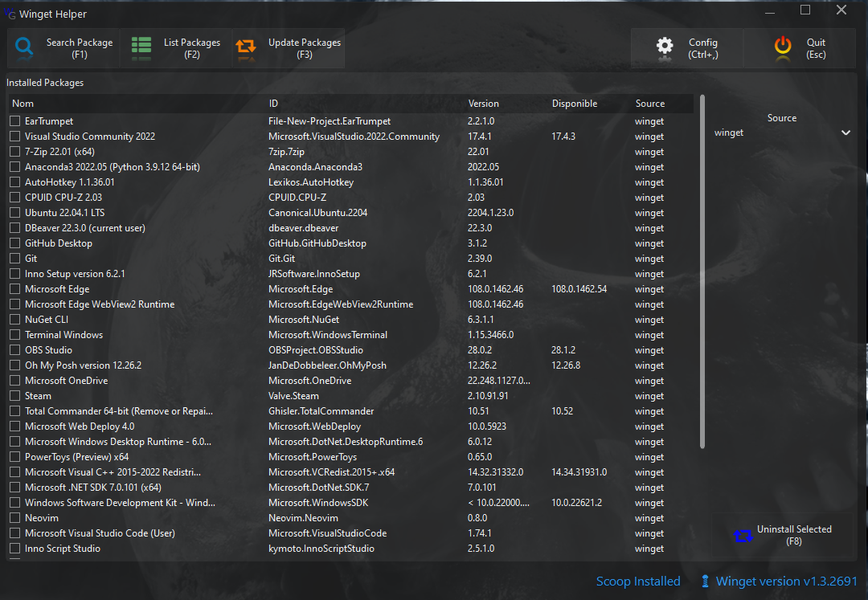The image size is (868, 600).
Task: Tick the AutoHotkey 1.1.36.01 checkbox
Action: (15, 182)
